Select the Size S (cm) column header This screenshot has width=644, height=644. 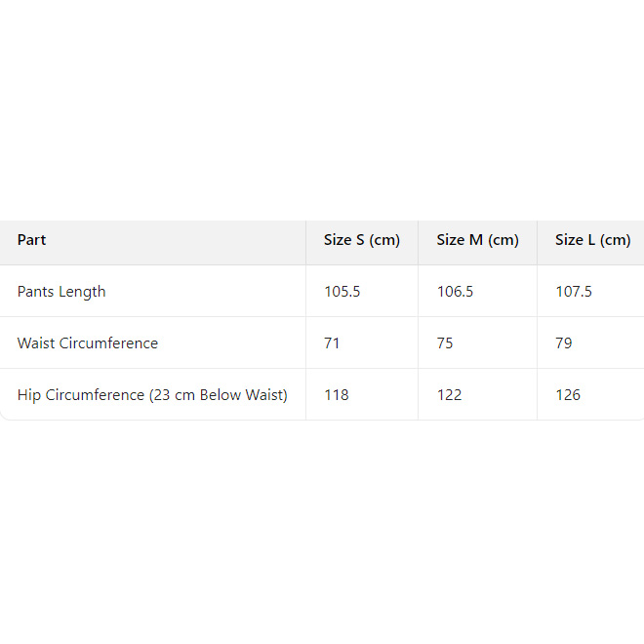click(x=362, y=240)
